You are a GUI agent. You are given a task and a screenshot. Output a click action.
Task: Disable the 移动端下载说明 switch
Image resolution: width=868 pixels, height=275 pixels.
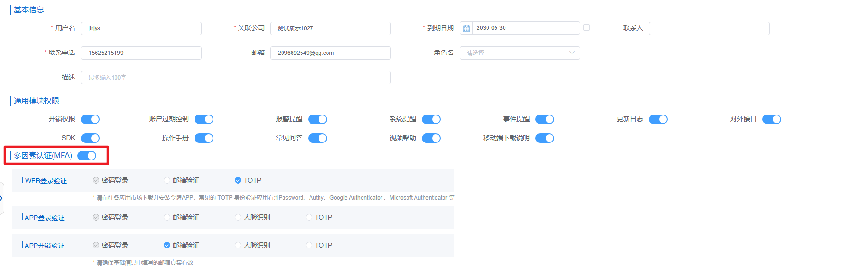tap(545, 138)
